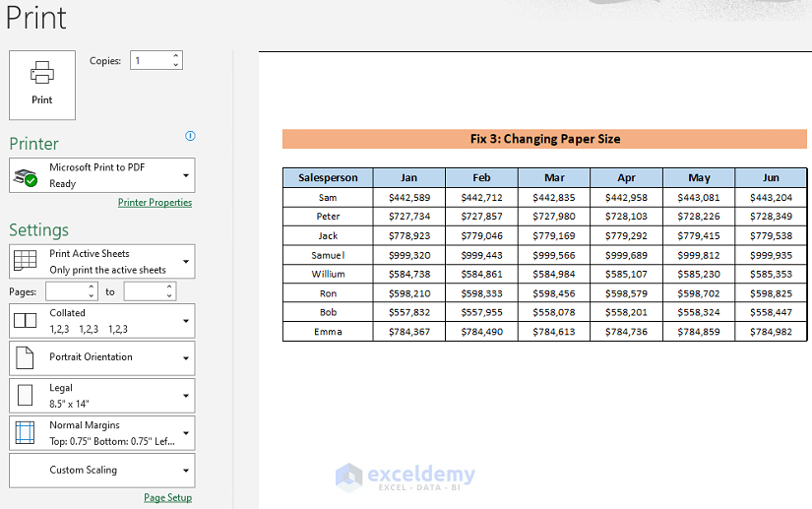Click the Sam row name cell
812x509 pixels.
point(328,197)
